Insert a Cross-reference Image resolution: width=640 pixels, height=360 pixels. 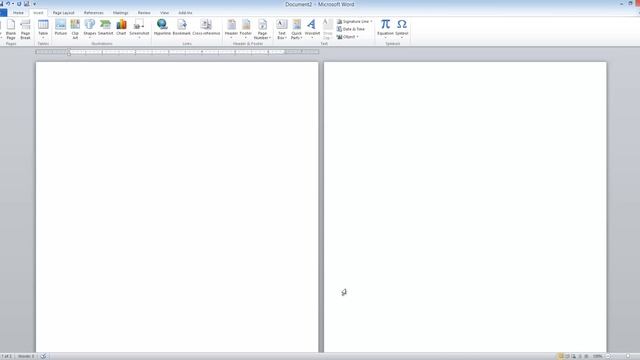(x=206, y=27)
